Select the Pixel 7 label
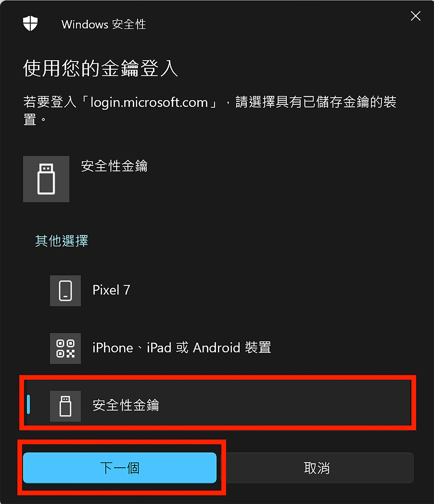 tap(111, 290)
